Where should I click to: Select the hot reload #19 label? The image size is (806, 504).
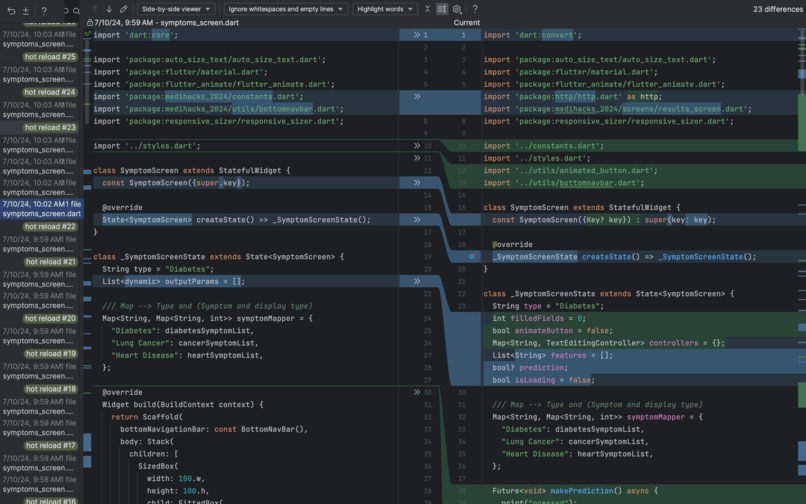(50, 354)
